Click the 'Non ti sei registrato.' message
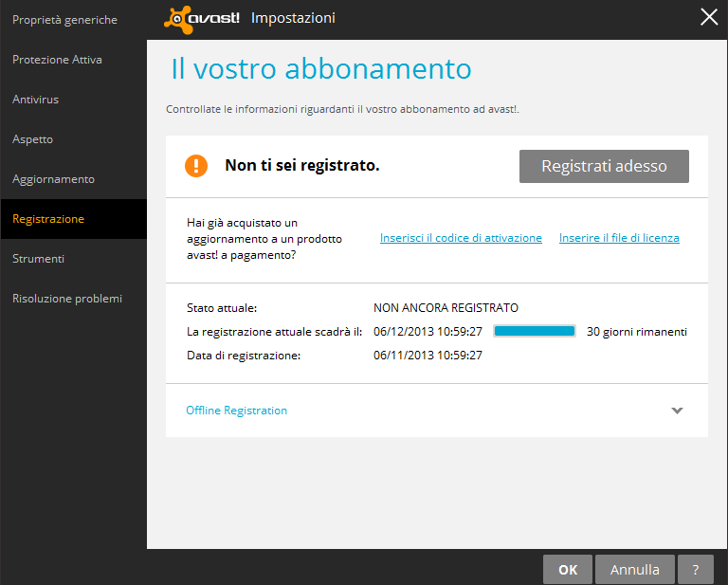Screen dimensions: 728x585 click(302, 165)
